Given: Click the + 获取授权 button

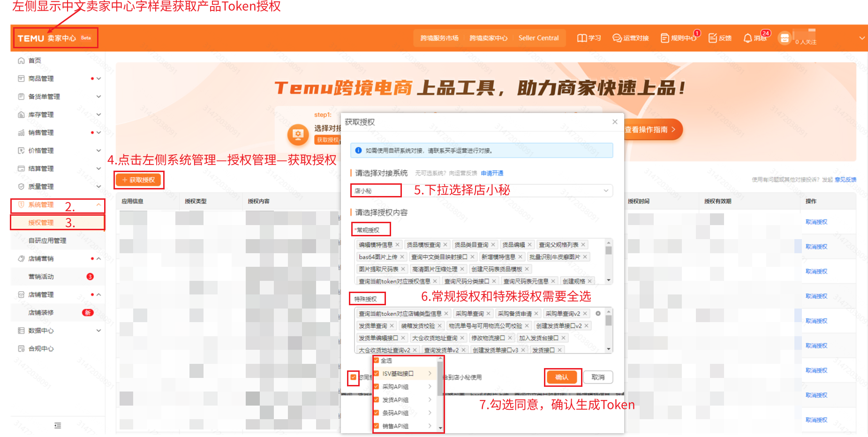Looking at the screenshot, I should 138,180.
